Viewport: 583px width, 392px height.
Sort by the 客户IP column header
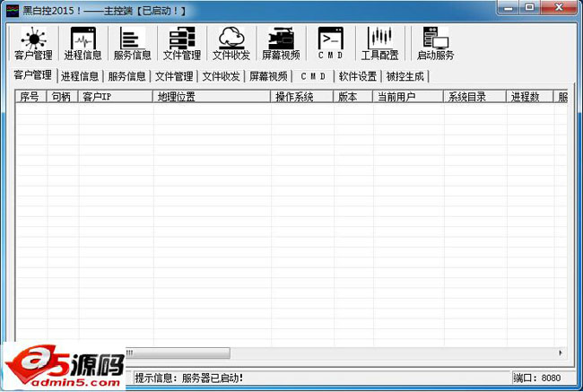coord(116,97)
